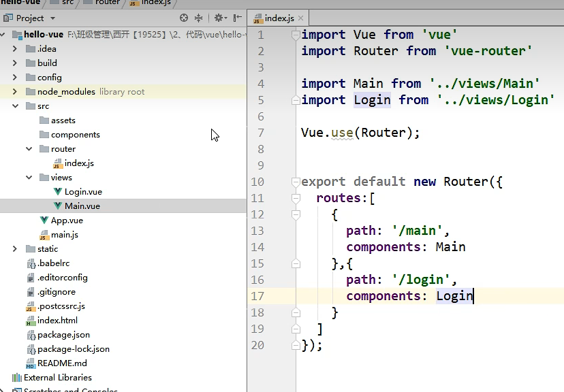This screenshot has height=392, width=564.
Task: Click the '/login' path string
Action: click(421, 280)
